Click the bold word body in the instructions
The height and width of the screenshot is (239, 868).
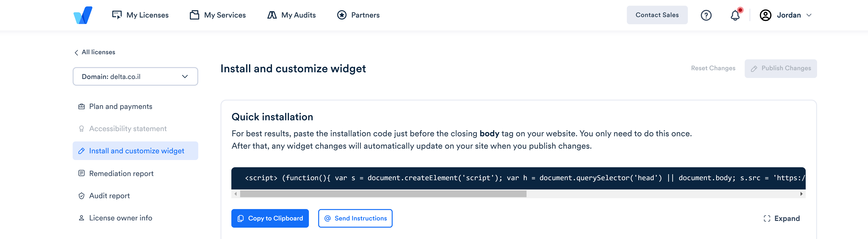tap(489, 134)
